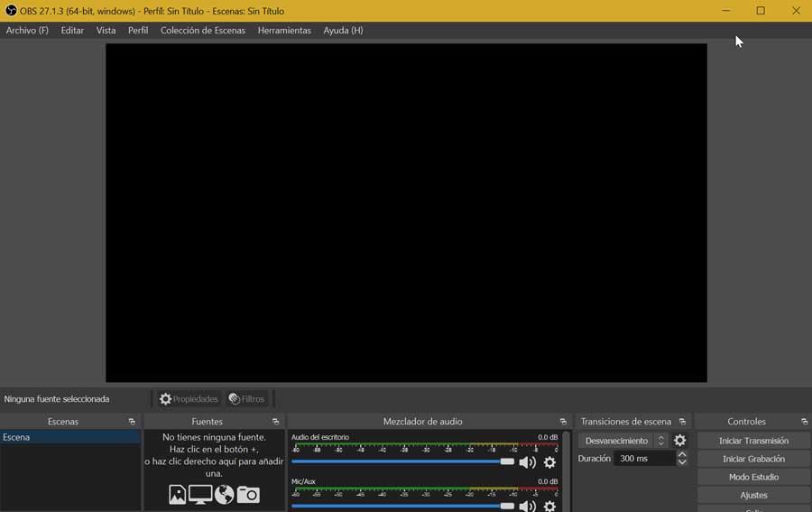Image resolution: width=812 pixels, height=512 pixels.
Task: Click the globe browser source icon
Action: tap(225, 495)
